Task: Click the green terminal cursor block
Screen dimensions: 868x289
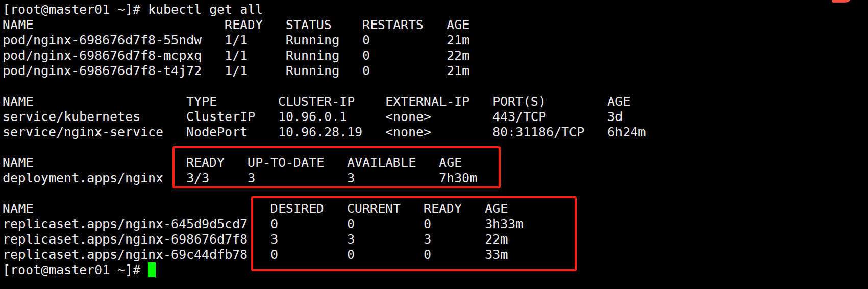Action: (152, 270)
